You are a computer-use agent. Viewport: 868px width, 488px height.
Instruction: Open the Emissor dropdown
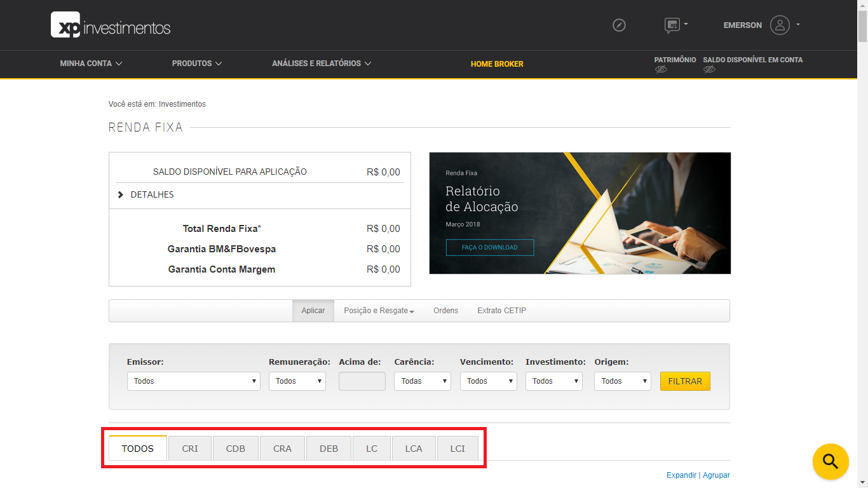point(194,381)
